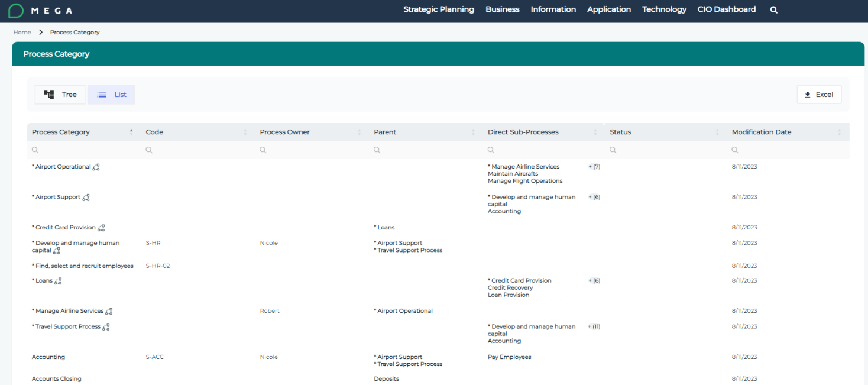Click diagram icon beside Airport Support
Screen dimensions: 868x385
[x=86, y=198]
